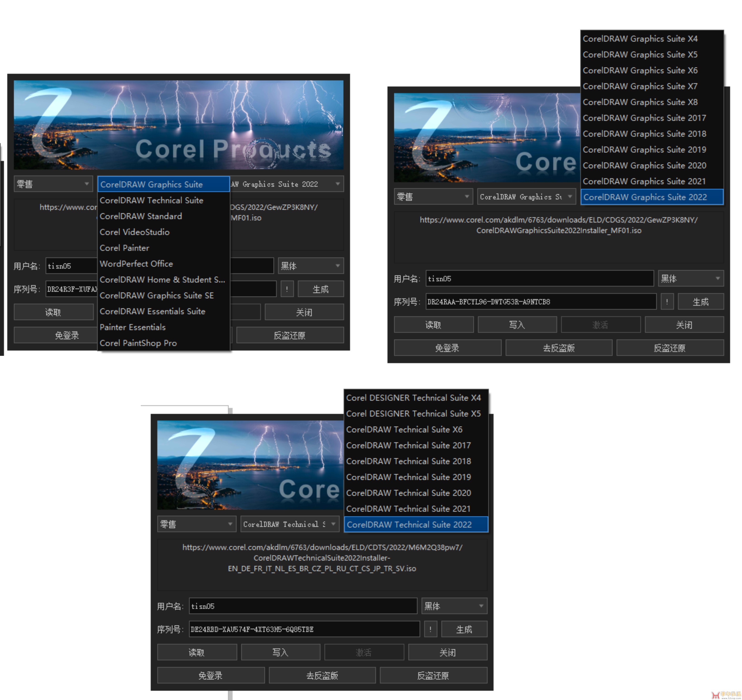Click 免登录 button in bottom window
This screenshot has width=742, height=700.
point(211,675)
